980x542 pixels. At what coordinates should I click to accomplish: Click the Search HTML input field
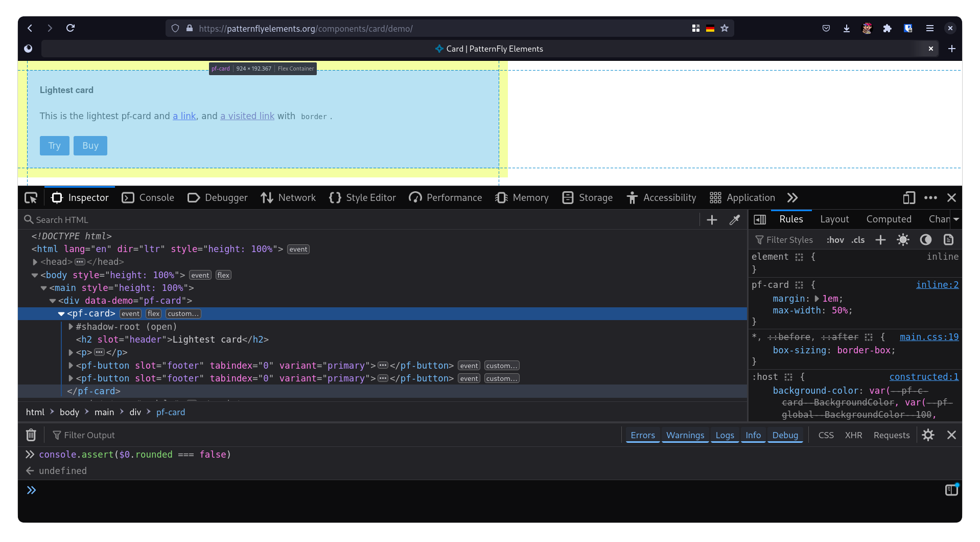(x=153, y=219)
